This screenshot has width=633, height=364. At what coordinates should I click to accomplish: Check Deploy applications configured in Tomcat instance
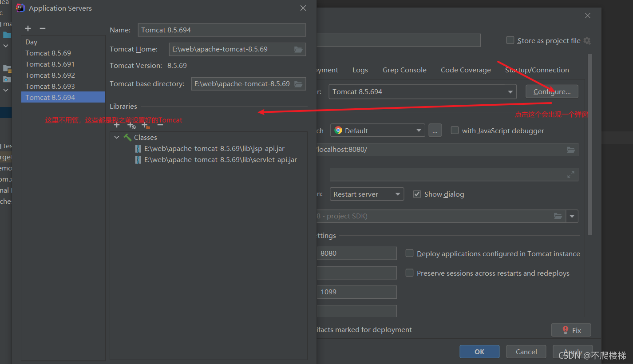409,253
